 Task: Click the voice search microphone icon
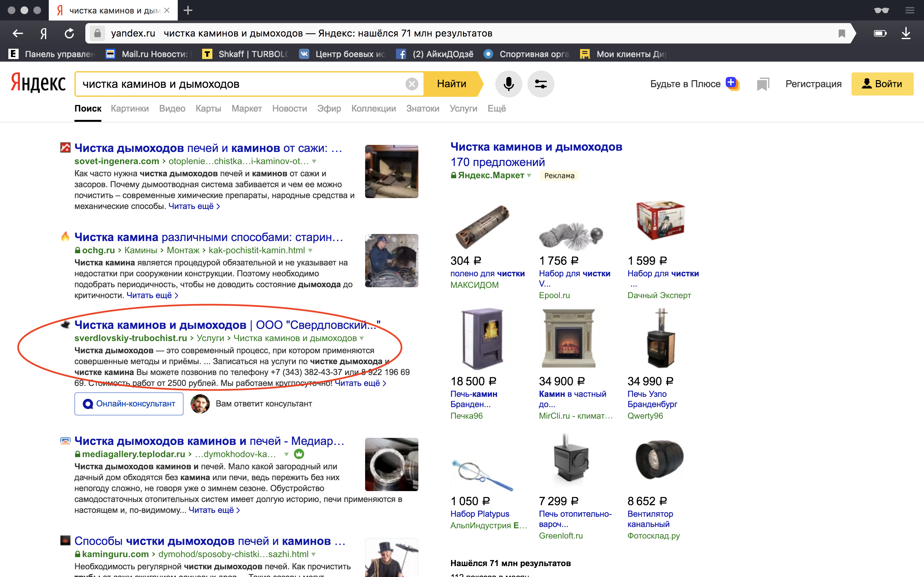[x=508, y=84]
